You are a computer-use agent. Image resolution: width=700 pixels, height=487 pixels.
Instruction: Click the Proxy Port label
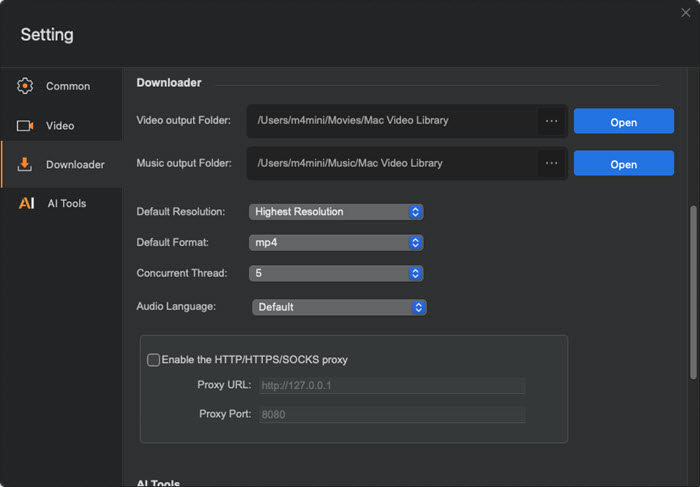225,414
